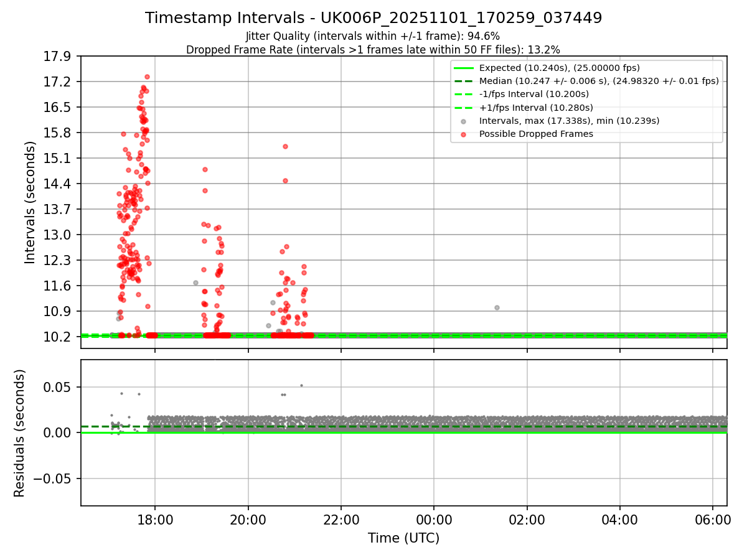Click the isolated gray interval point near 01:20
The image size is (747, 560).
[x=497, y=307]
